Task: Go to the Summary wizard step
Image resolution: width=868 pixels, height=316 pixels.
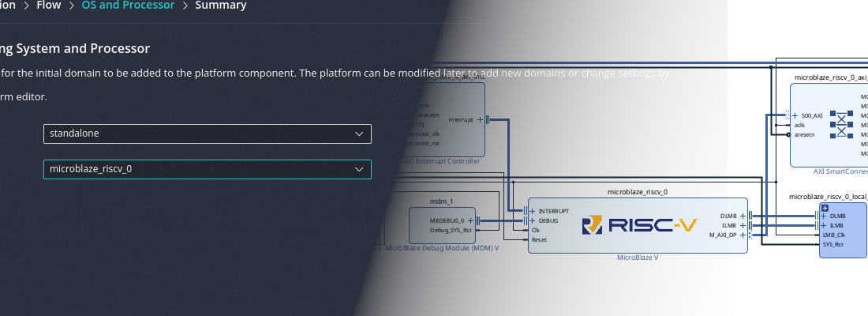Action: pos(220,6)
